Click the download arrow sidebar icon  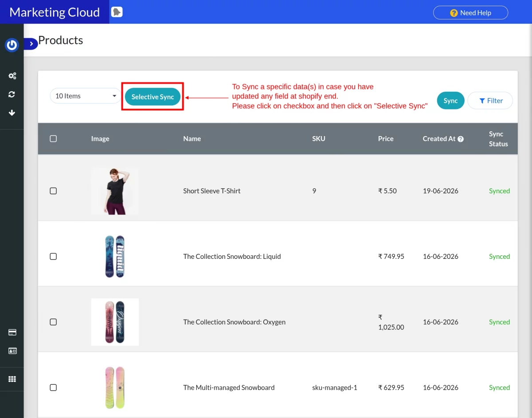(12, 113)
